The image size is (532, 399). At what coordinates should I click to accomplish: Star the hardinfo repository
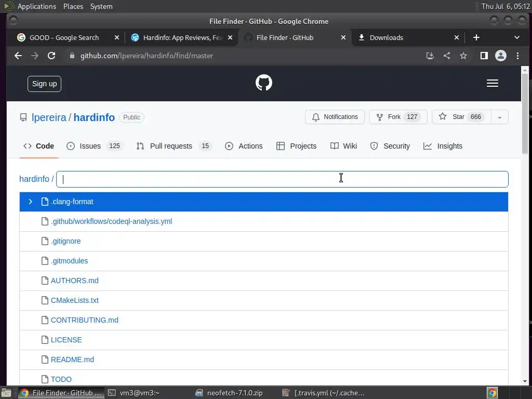pos(461,117)
